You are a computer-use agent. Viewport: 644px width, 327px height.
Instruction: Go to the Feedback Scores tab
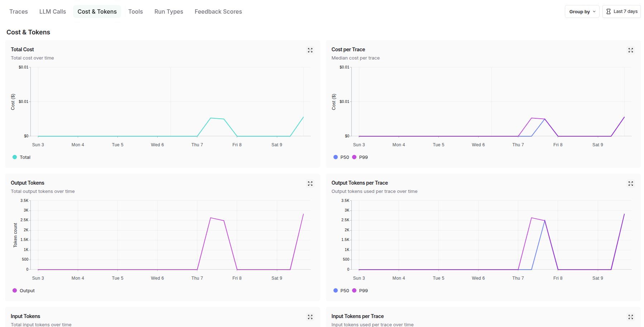[x=218, y=11]
